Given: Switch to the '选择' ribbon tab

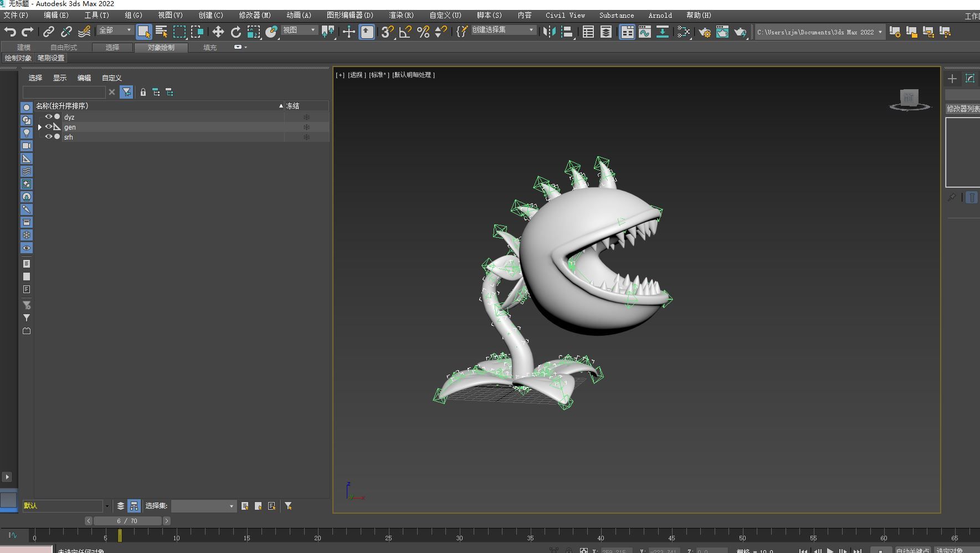Looking at the screenshot, I should click(112, 47).
